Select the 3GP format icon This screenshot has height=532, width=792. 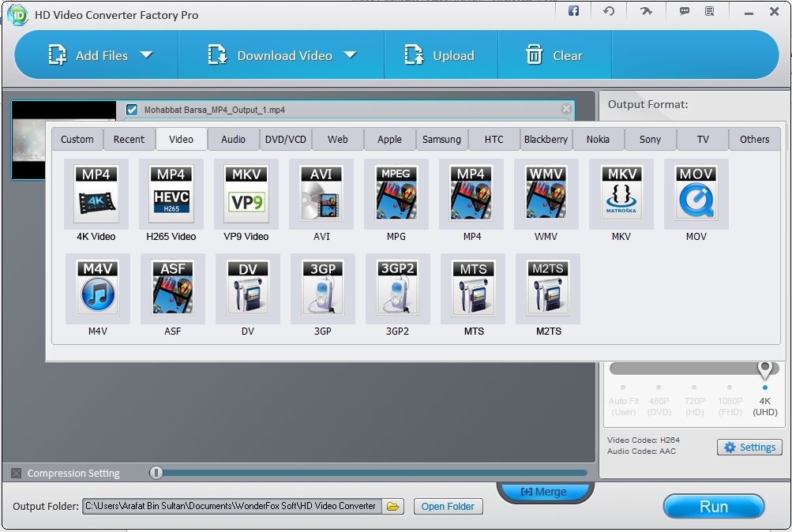(323, 289)
